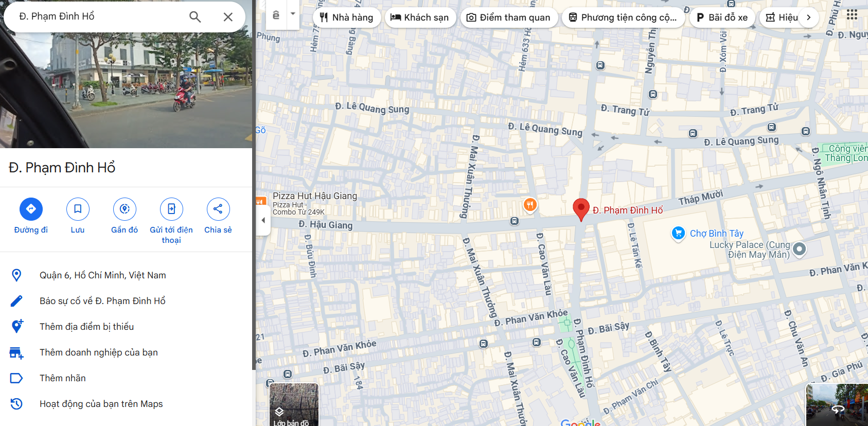
Task: Click the side panel scrollbar
Action: point(254,185)
